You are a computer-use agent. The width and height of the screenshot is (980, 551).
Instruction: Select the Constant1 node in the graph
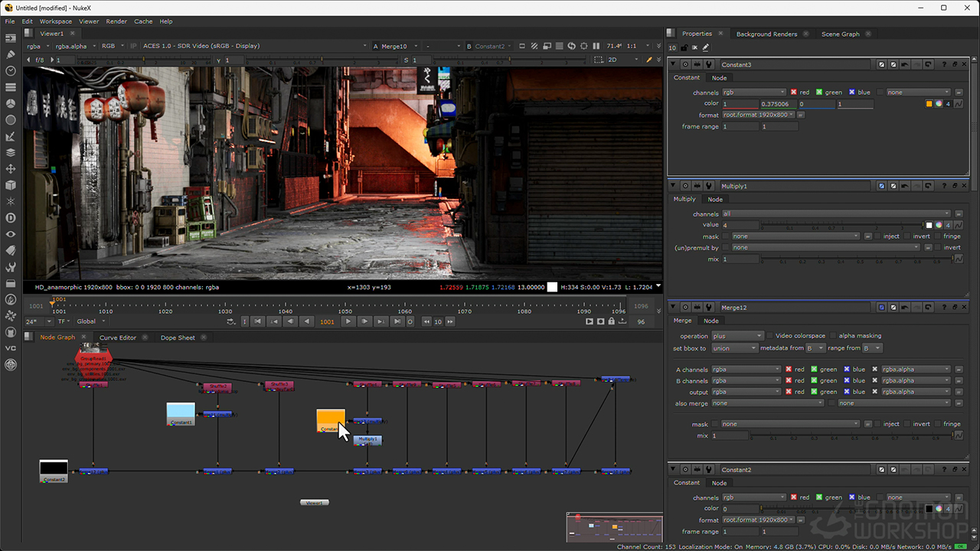[x=181, y=414]
